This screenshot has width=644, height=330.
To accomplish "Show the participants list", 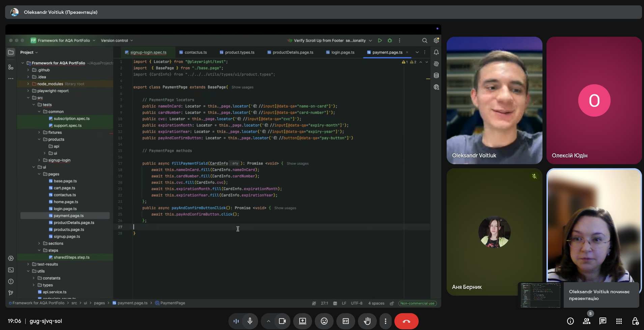I will pos(587,321).
